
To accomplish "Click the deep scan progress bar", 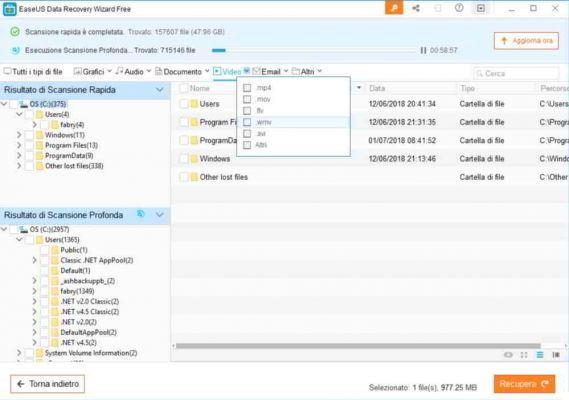I will 314,50.
